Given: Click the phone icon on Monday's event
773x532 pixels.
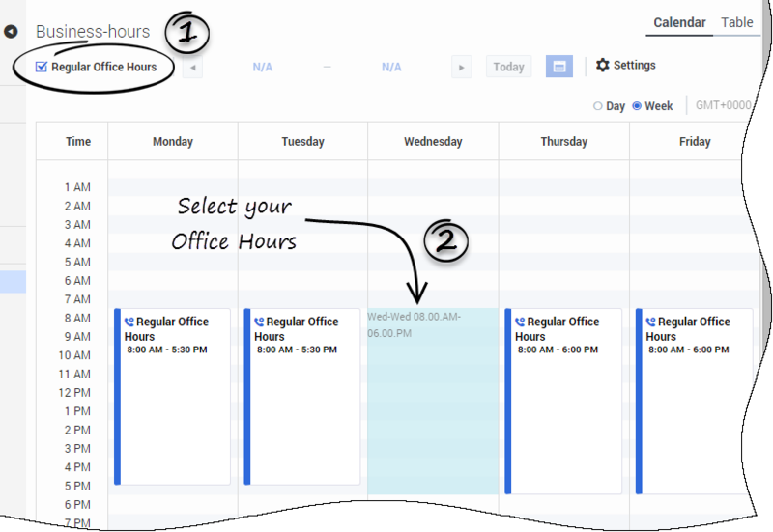Looking at the screenshot, I should tap(129, 322).
